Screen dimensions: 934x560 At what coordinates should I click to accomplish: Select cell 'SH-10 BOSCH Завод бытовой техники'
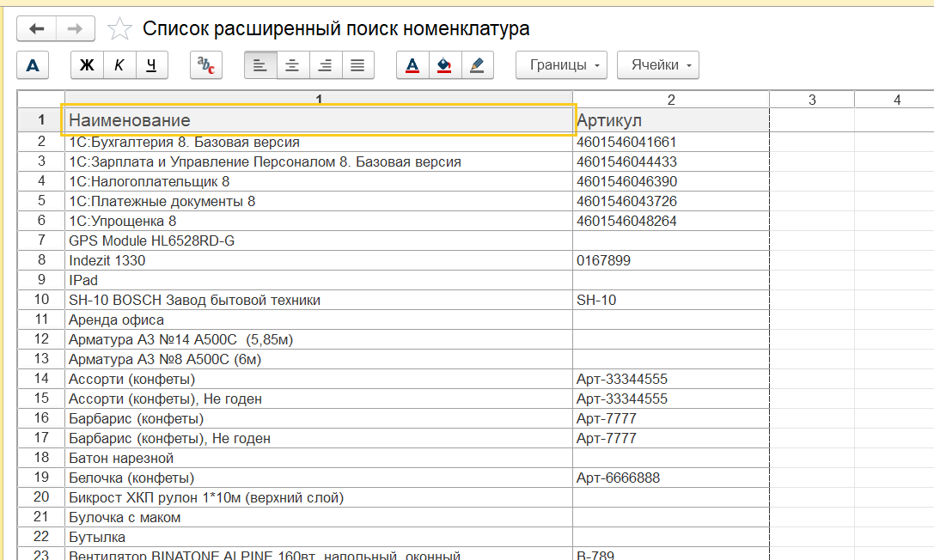tap(319, 300)
